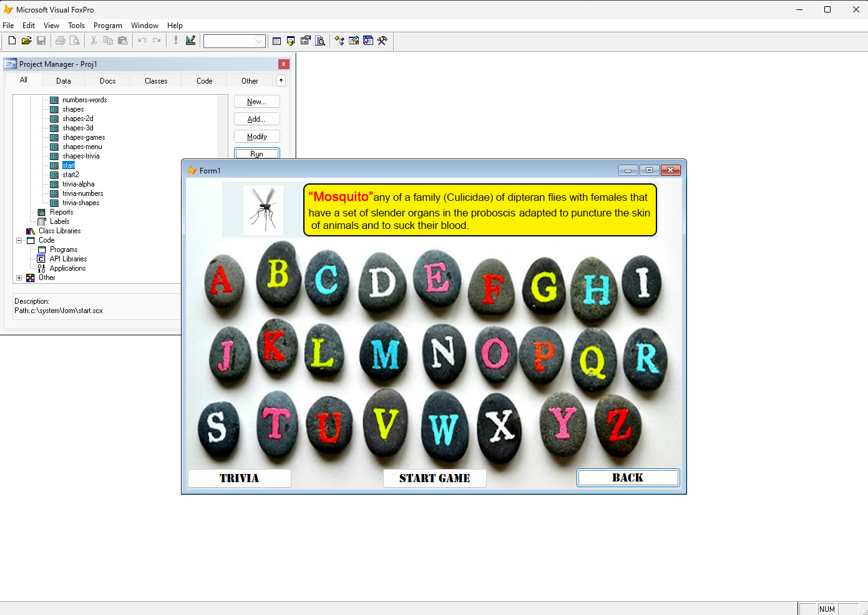Collapse Project Manager with the up-arrow button
Viewport: 868px width, 615px height.
(281, 80)
